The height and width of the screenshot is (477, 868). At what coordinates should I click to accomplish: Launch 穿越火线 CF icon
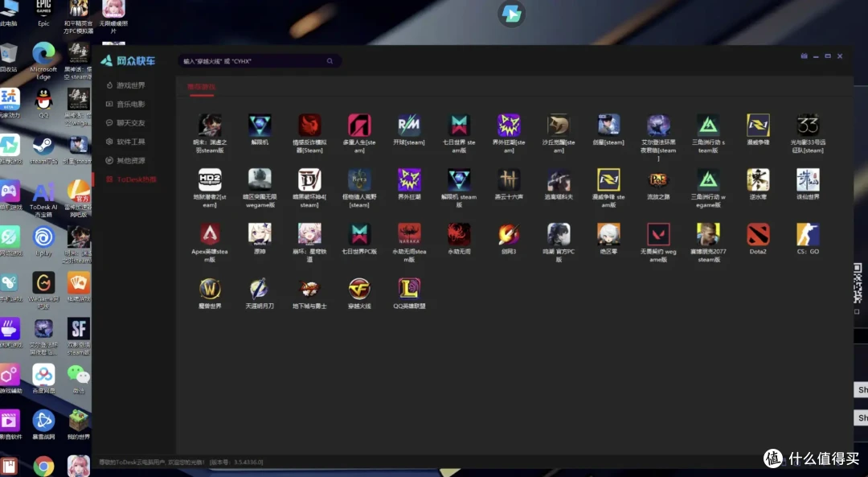pos(359,289)
